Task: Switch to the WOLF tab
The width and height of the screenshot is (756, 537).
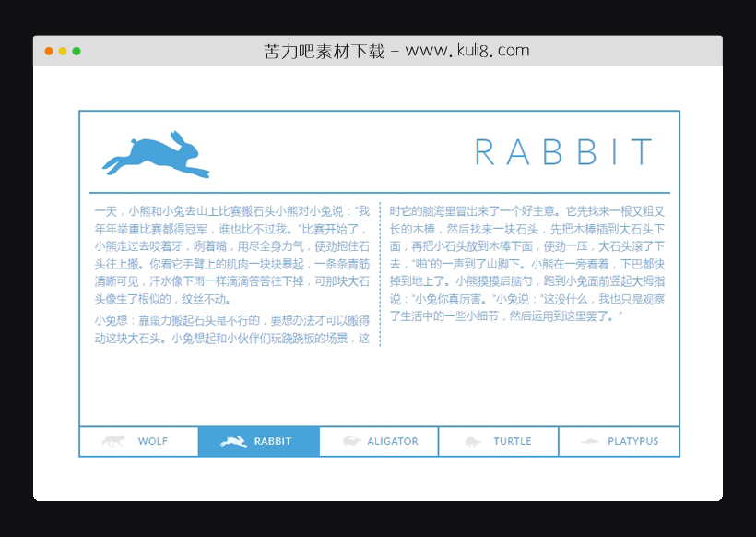Action: click(138, 441)
